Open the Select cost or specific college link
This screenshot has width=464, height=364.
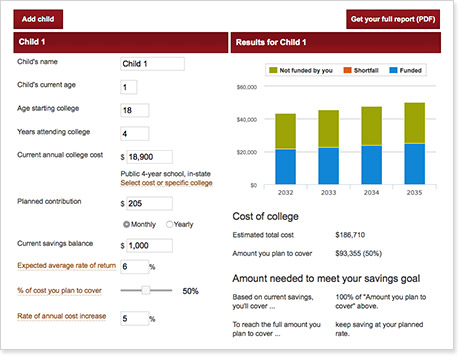166,183
